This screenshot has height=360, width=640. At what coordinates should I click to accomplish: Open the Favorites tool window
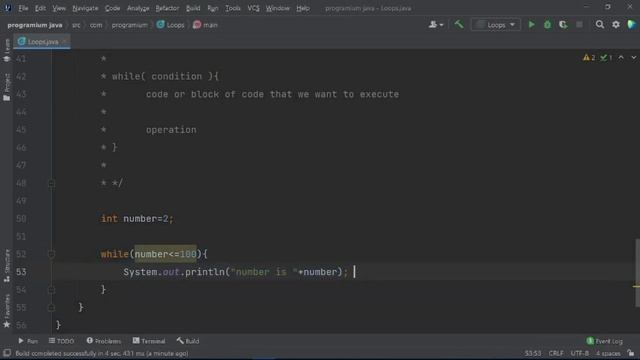click(7, 311)
